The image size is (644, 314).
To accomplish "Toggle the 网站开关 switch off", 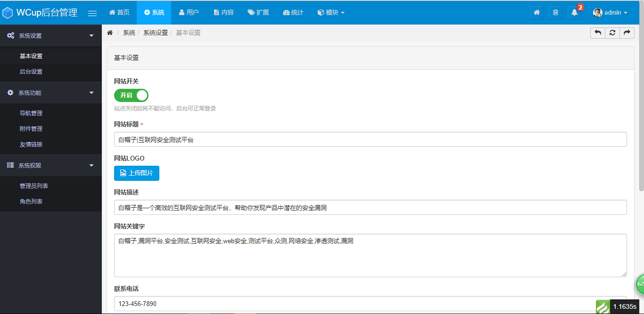I will 131,95.
